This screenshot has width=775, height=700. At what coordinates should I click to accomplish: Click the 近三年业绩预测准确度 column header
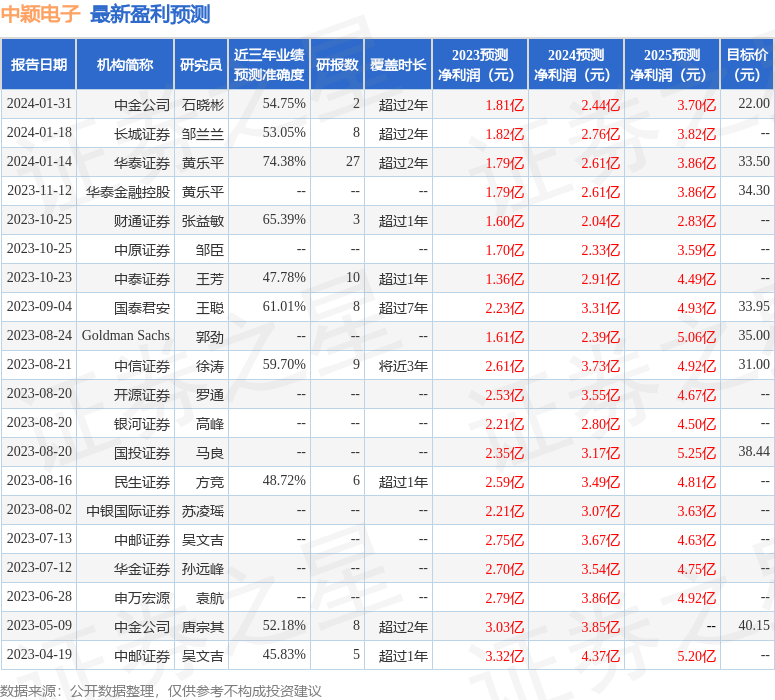coord(269,65)
